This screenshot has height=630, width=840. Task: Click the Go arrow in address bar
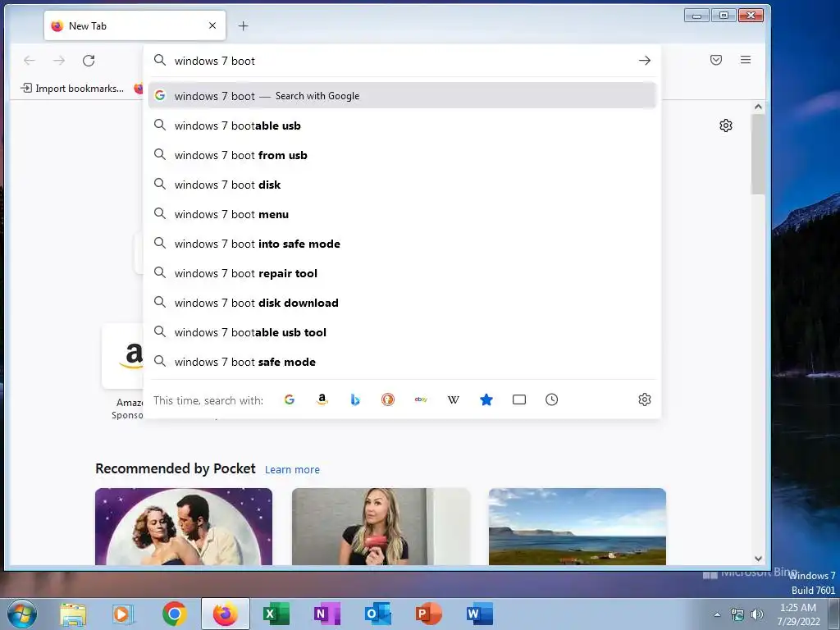coord(645,61)
